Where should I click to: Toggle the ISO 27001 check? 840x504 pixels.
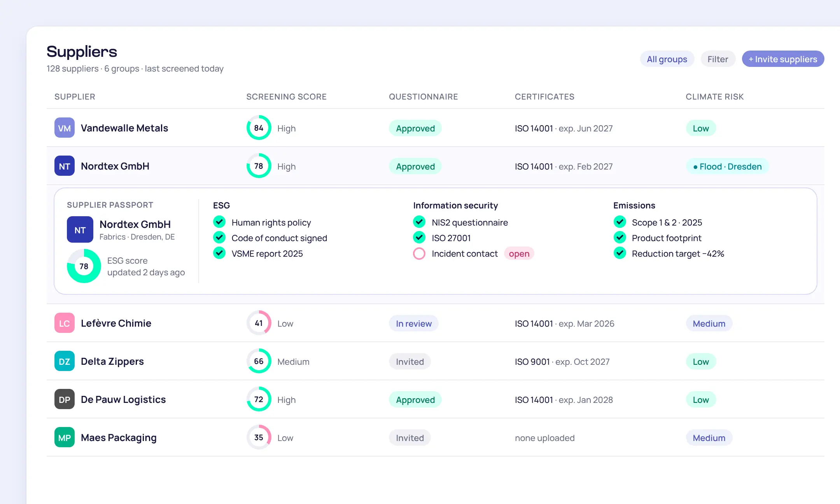pyautogui.click(x=419, y=238)
